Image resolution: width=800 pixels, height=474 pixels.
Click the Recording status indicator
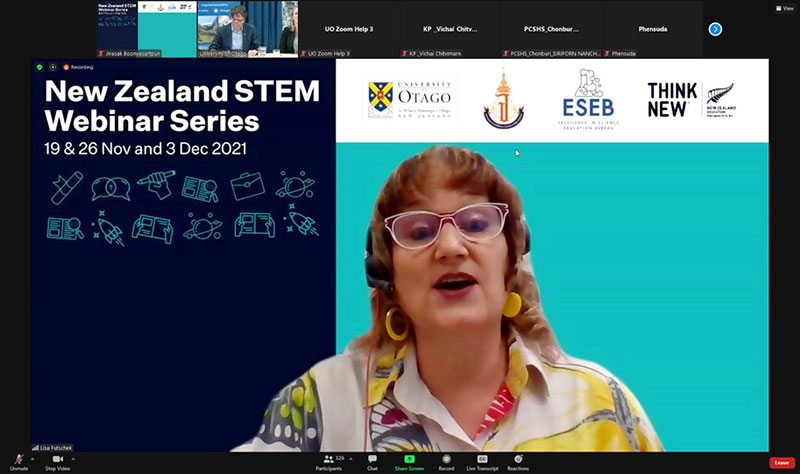[x=78, y=67]
